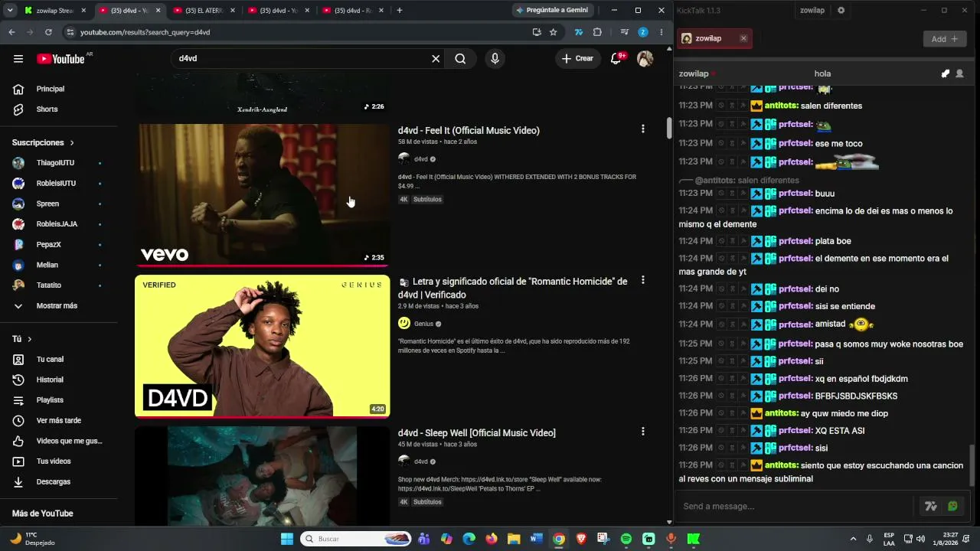Click the YouTube page scrollbar thumb
The image size is (980, 551).
click(669, 128)
